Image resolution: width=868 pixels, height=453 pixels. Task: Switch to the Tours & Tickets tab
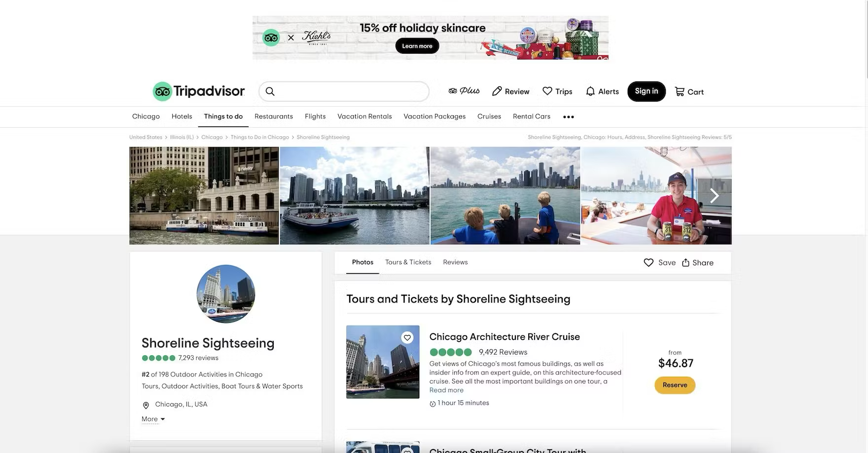[408, 262]
